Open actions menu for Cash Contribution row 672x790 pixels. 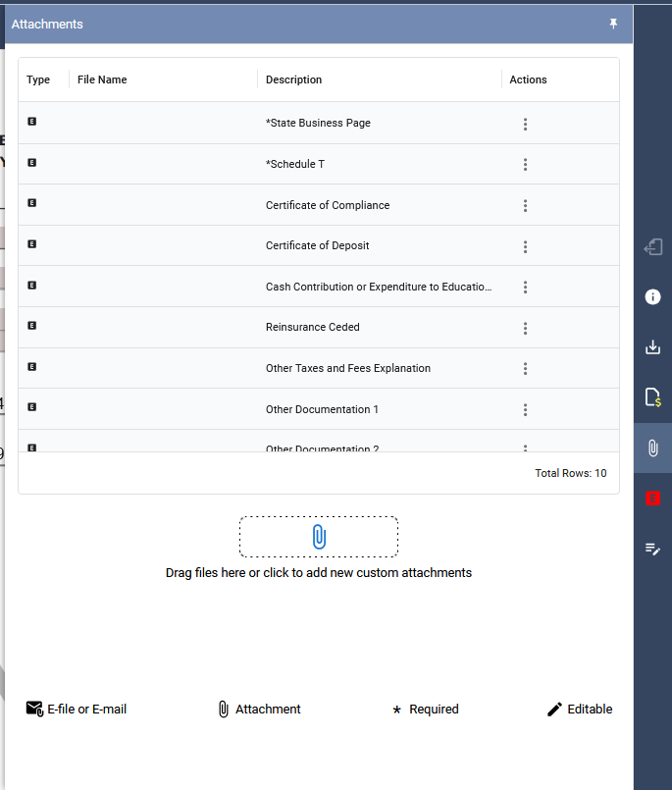point(525,288)
